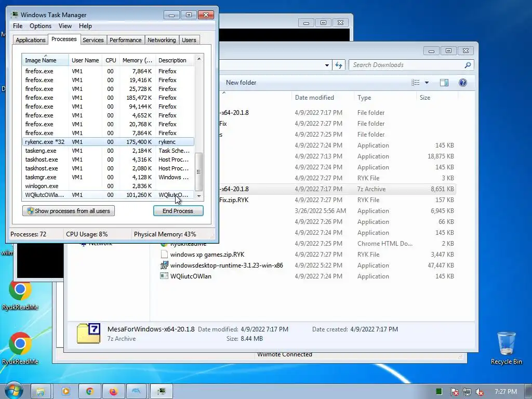
Task: Sort processes by Image Name column
Action: pyautogui.click(x=45, y=60)
